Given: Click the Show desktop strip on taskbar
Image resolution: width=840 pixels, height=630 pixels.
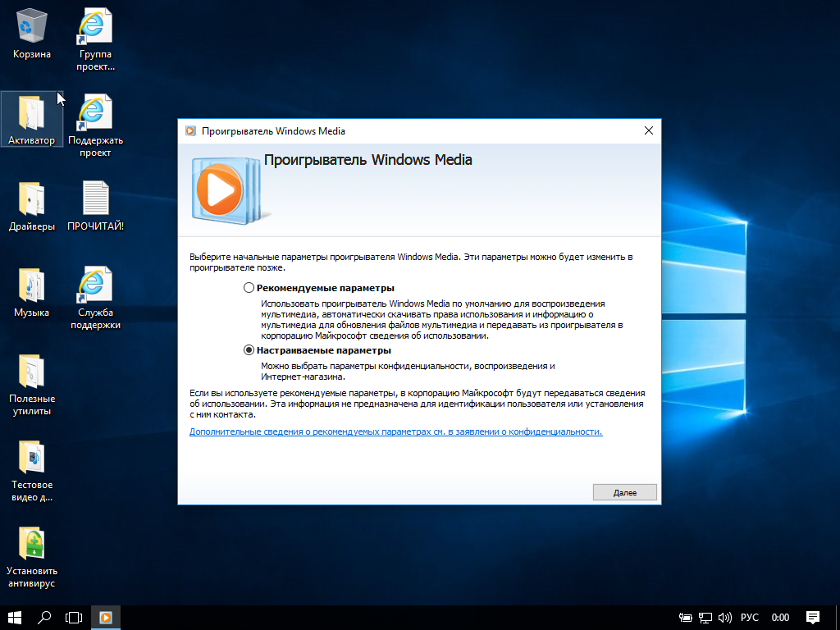Looking at the screenshot, I should [838, 618].
